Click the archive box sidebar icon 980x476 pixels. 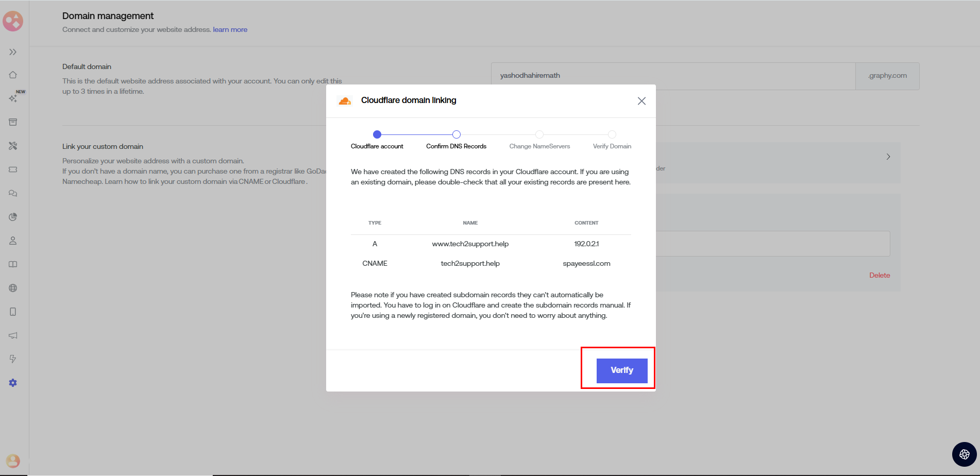13,122
